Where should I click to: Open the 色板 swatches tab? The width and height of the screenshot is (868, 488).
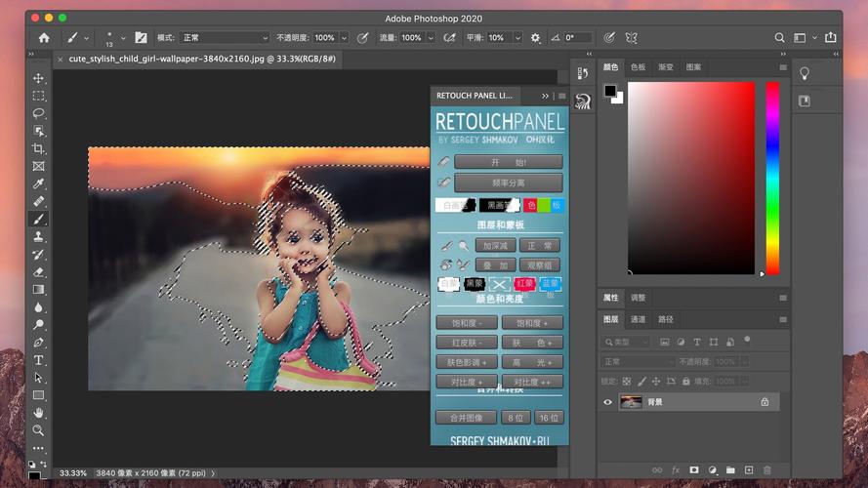(x=638, y=68)
